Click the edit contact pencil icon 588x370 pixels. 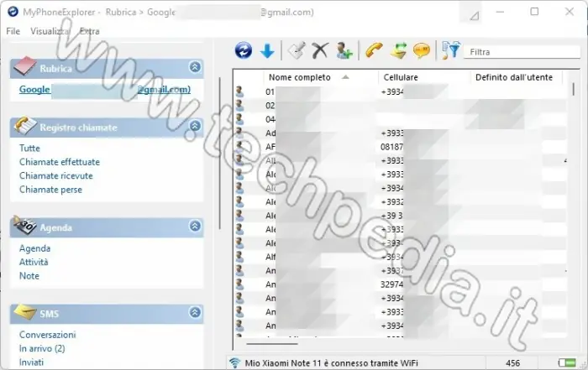(x=297, y=50)
